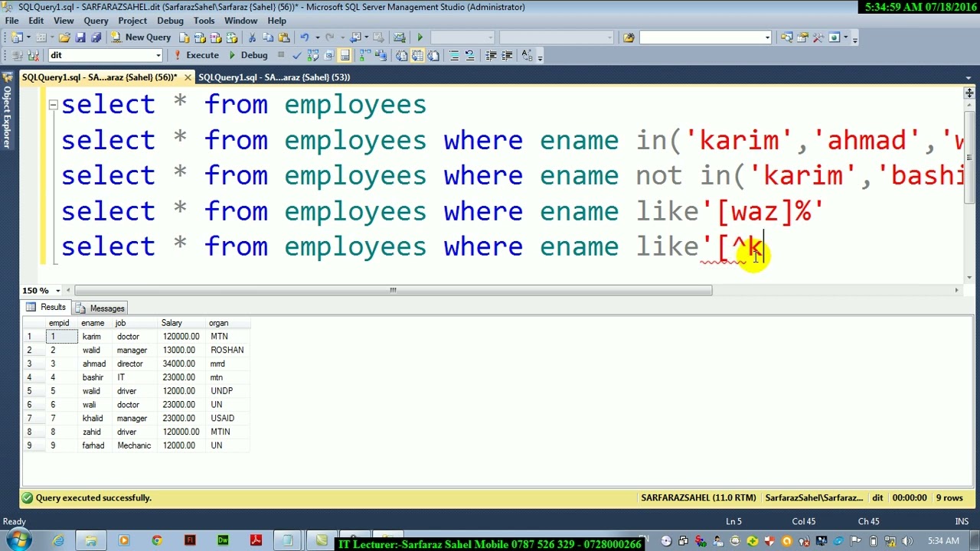Click the Parse query checkmark icon
This screenshot has height=551, width=980.
tap(297, 55)
